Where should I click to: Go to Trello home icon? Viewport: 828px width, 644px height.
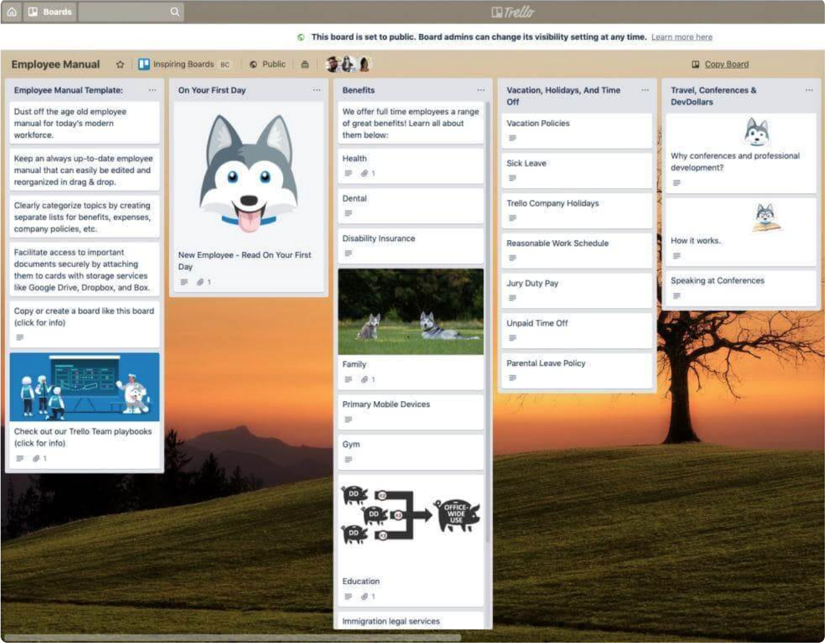pyautogui.click(x=11, y=11)
